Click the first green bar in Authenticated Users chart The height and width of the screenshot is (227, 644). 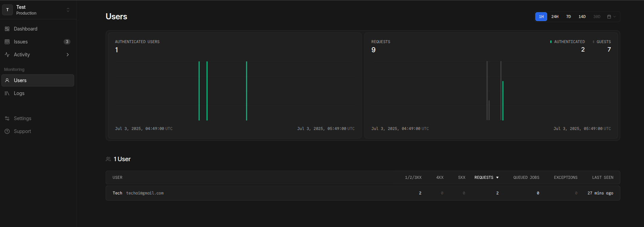click(x=199, y=91)
